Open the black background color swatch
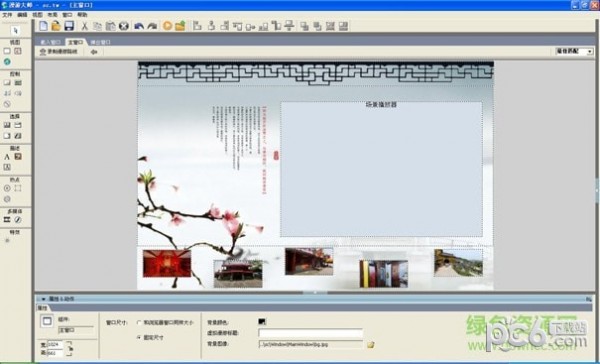The height and width of the screenshot is (364, 600). point(262,322)
